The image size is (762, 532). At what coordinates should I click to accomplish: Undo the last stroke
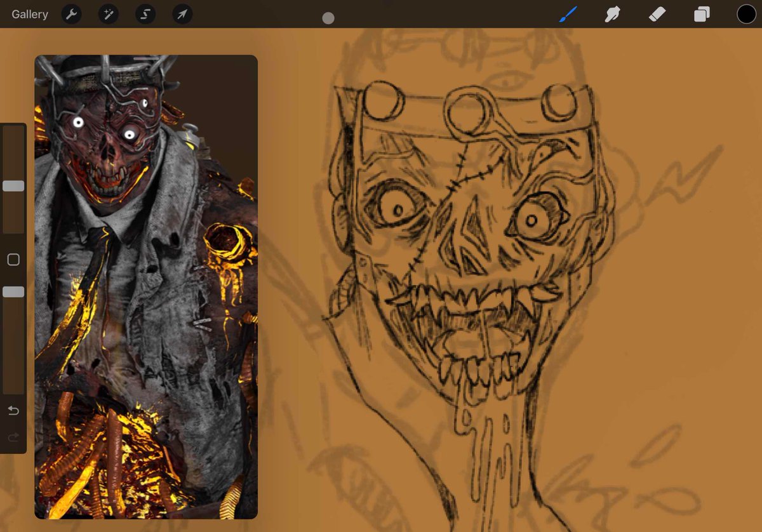click(13, 411)
